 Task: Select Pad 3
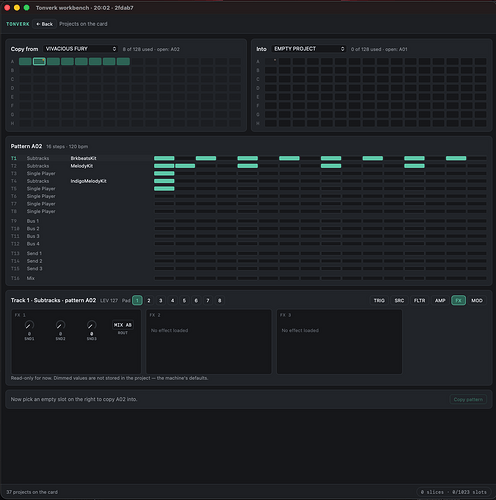161,300
